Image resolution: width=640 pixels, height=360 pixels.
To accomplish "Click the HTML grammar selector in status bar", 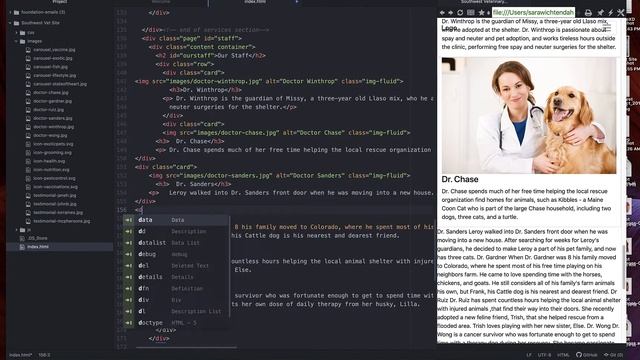I will pos(563,355).
